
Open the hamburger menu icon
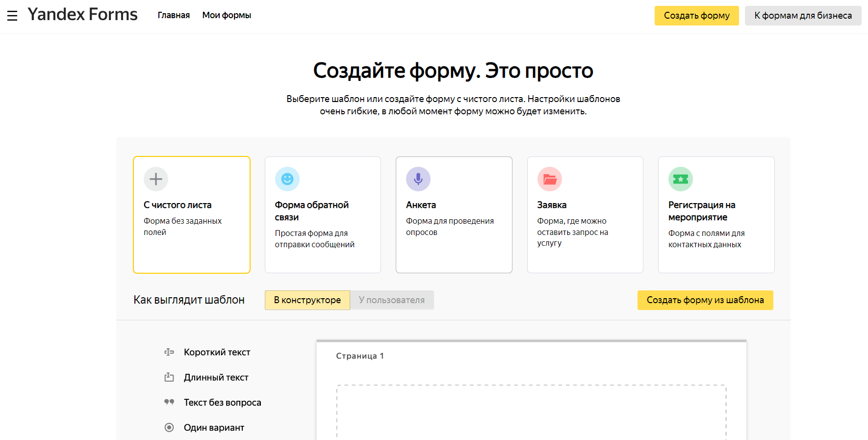point(12,16)
